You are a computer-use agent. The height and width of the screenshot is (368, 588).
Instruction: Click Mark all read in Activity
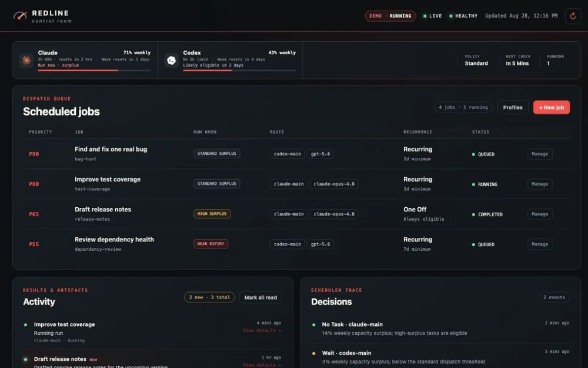[260, 297]
